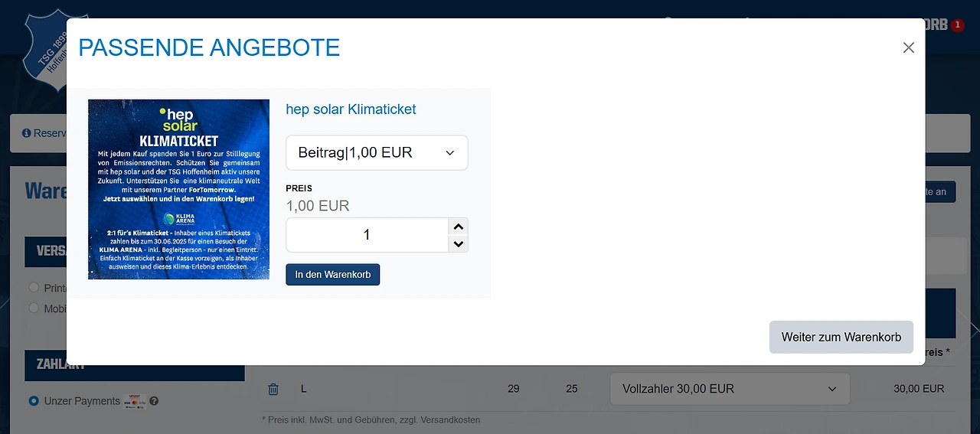Image resolution: width=980 pixels, height=434 pixels.
Task: Expand the Vollzahler 30,00 EUR dropdown
Action: tap(730, 389)
